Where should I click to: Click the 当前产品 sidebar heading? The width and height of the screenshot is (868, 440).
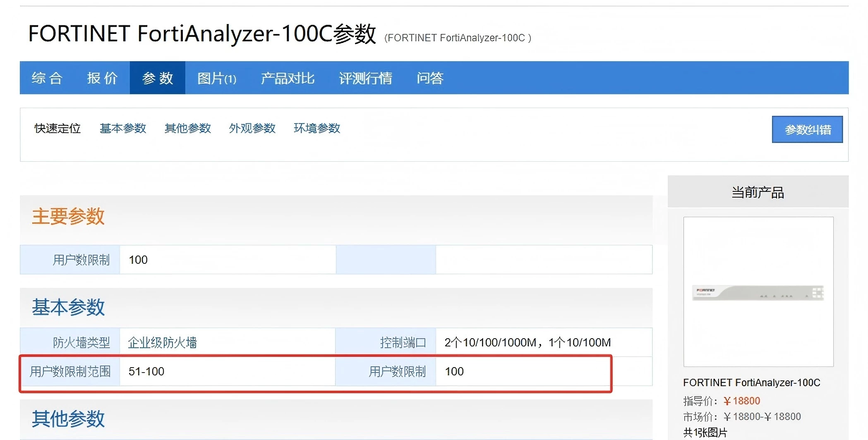click(758, 192)
